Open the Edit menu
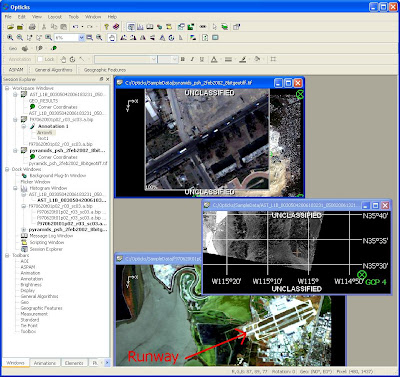 click(22, 16)
